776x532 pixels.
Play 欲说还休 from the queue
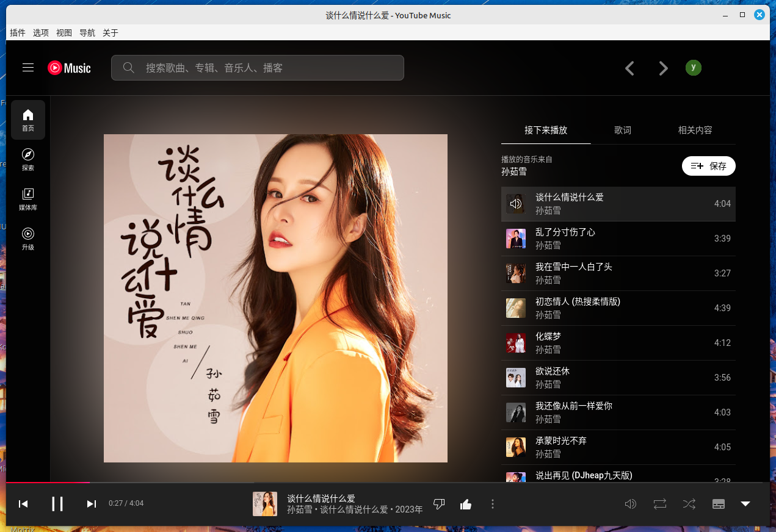(618, 378)
